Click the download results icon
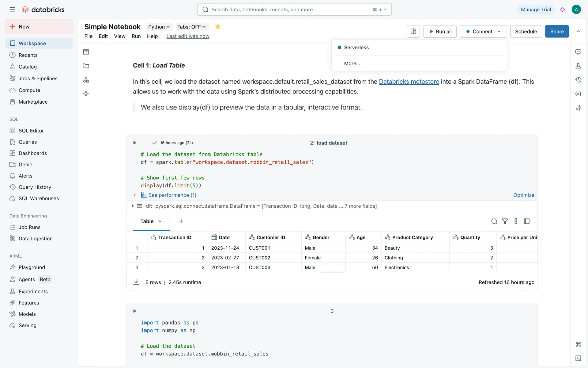The height and width of the screenshot is (368, 588). 136,282
